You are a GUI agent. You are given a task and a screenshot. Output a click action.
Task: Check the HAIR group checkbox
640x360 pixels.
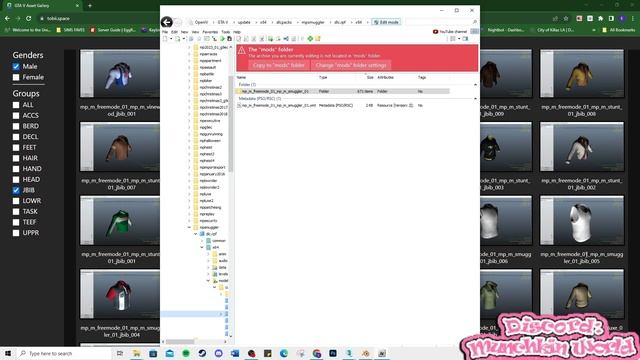16,158
